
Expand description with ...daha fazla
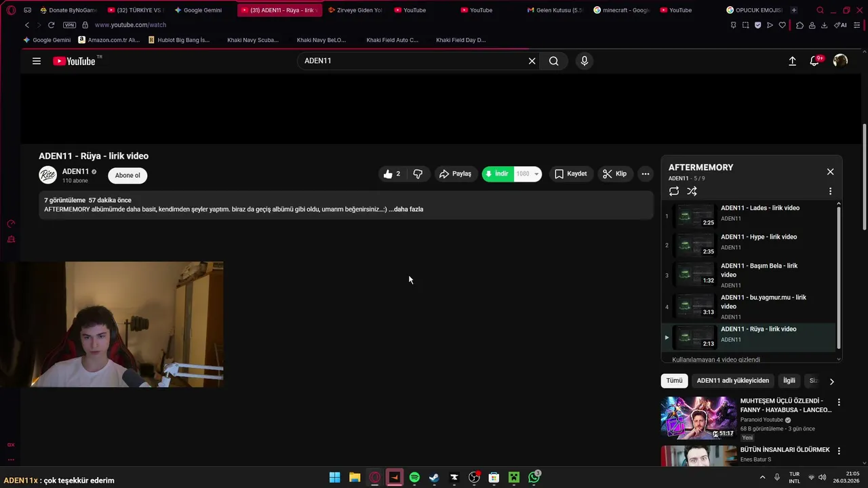pos(406,209)
